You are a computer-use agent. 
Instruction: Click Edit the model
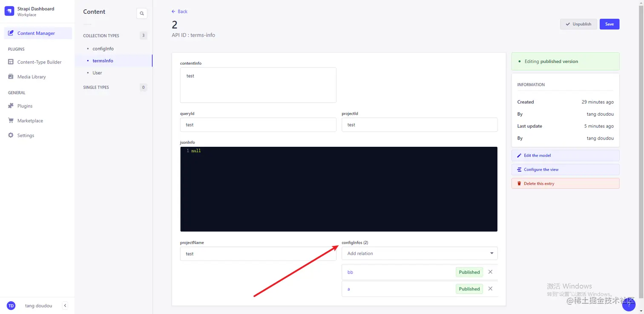click(565, 156)
